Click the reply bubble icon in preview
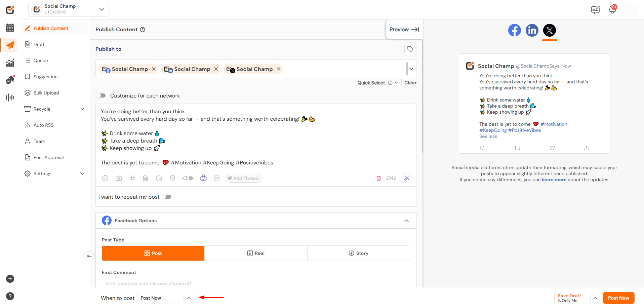This screenshot has height=308, width=644. point(482,148)
